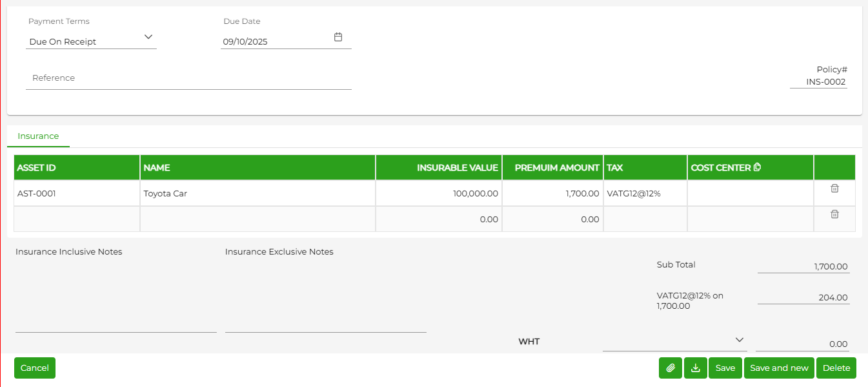Open the WHT dropdown chevron

[x=740, y=340]
